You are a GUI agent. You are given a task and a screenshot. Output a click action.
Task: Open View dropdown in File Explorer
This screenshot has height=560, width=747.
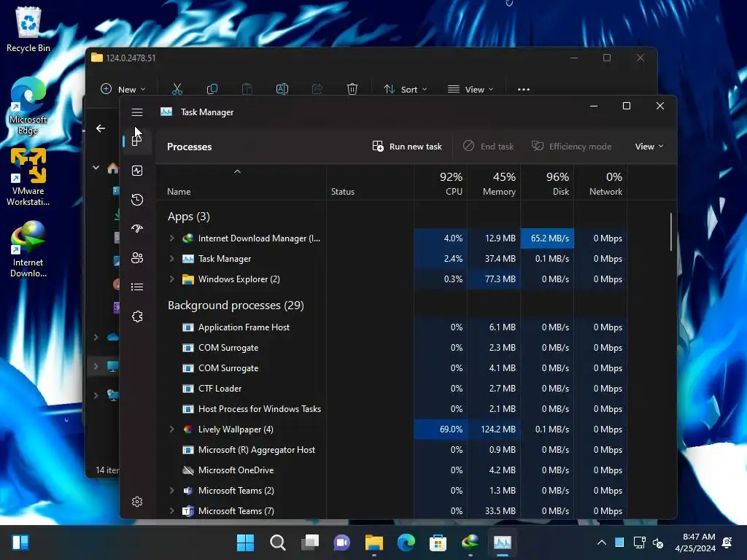[x=471, y=89]
